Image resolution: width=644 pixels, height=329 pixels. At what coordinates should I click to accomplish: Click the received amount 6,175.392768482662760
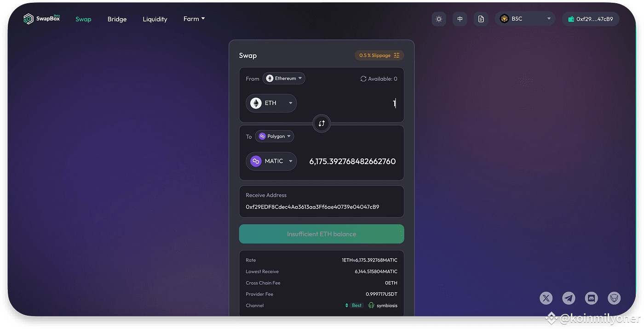pyautogui.click(x=352, y=161)
